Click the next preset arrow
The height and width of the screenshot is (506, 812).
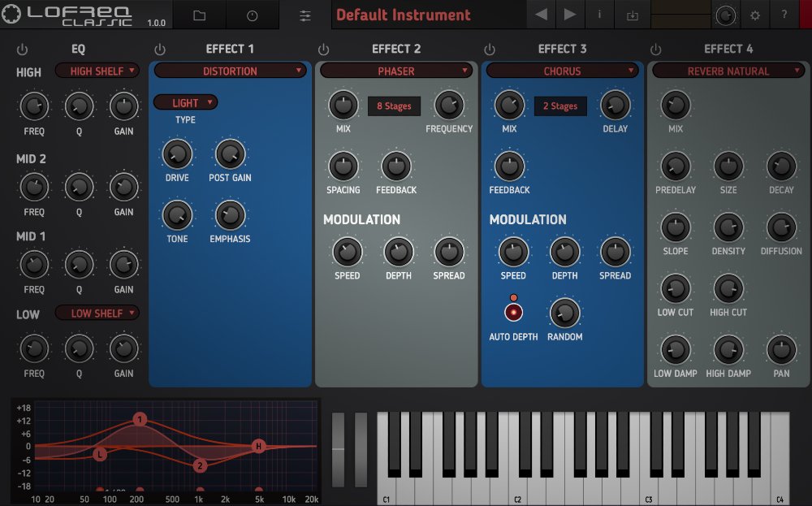pyautogui.click(x=568, y=14)
